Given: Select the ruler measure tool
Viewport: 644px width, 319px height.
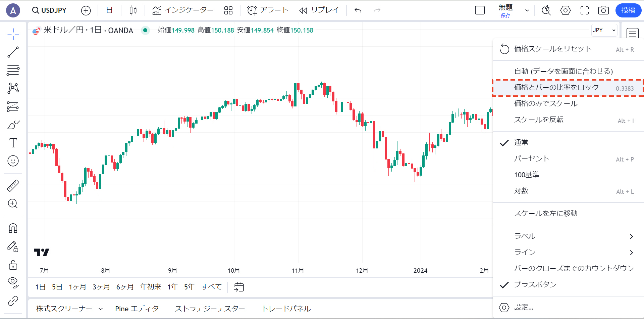Looking at the screenshot, I should click(x=13, y=186).
